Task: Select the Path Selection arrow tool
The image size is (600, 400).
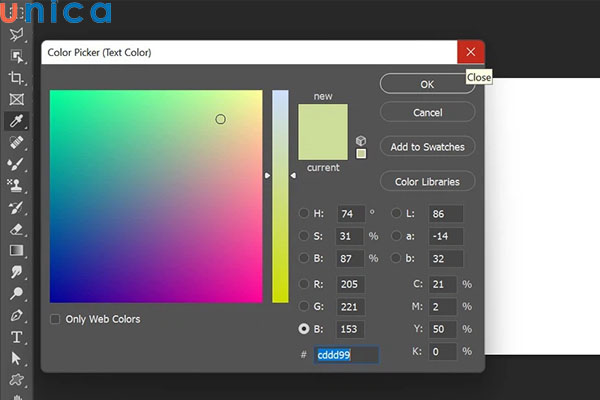Action: (x=16, y=358)
